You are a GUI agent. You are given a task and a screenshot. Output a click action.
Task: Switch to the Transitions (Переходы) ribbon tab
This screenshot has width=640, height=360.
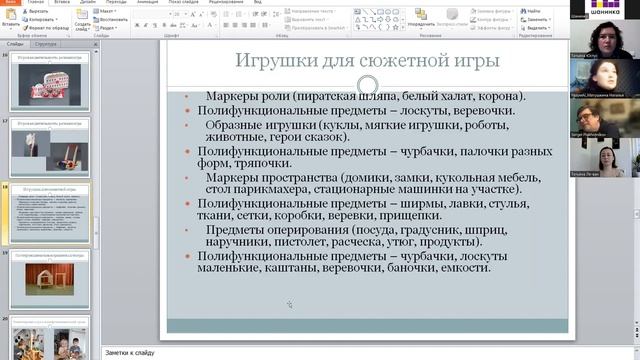pyautogui.click(x=116, y=2)
